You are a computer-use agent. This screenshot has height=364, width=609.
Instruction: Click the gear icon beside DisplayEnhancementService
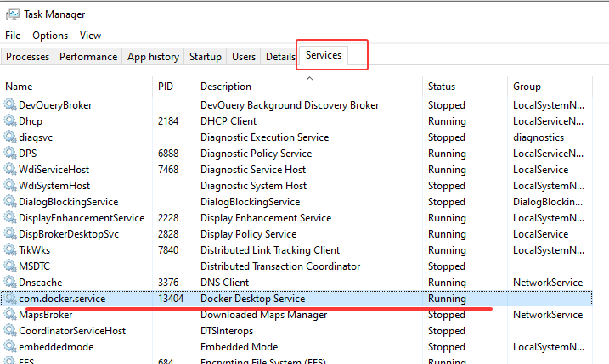pyautogui.click(x=10, y=218)
